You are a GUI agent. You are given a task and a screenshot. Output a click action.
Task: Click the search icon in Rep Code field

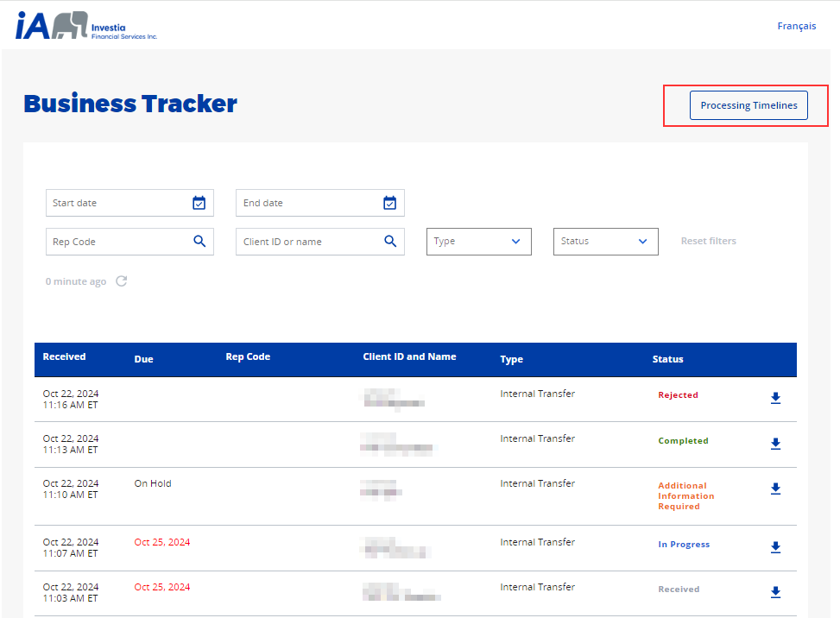199,241
